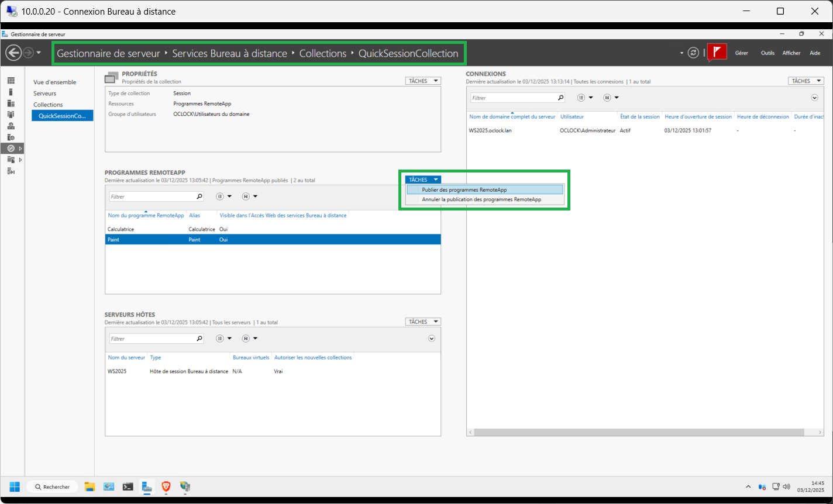This screenshot has height=504, width=833.
Task: Open the TÂCHES dropdown in the Propriétés section
Action: point(422,81)
